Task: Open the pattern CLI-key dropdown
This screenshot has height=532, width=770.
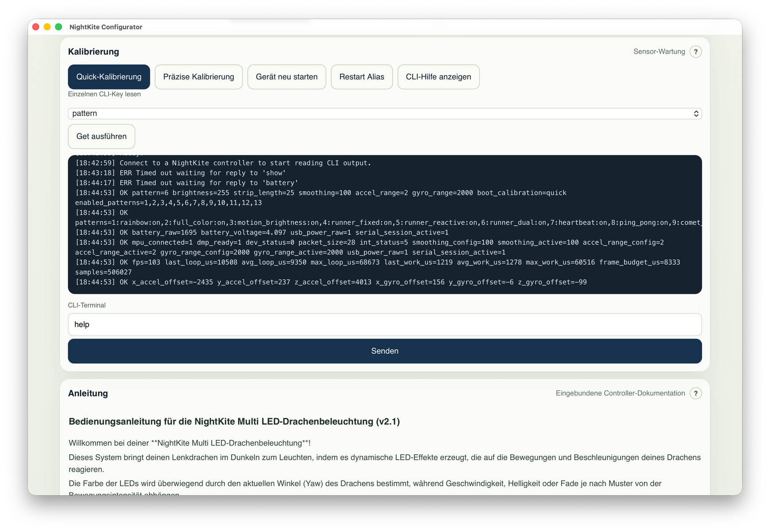Action: coord(384,113)
